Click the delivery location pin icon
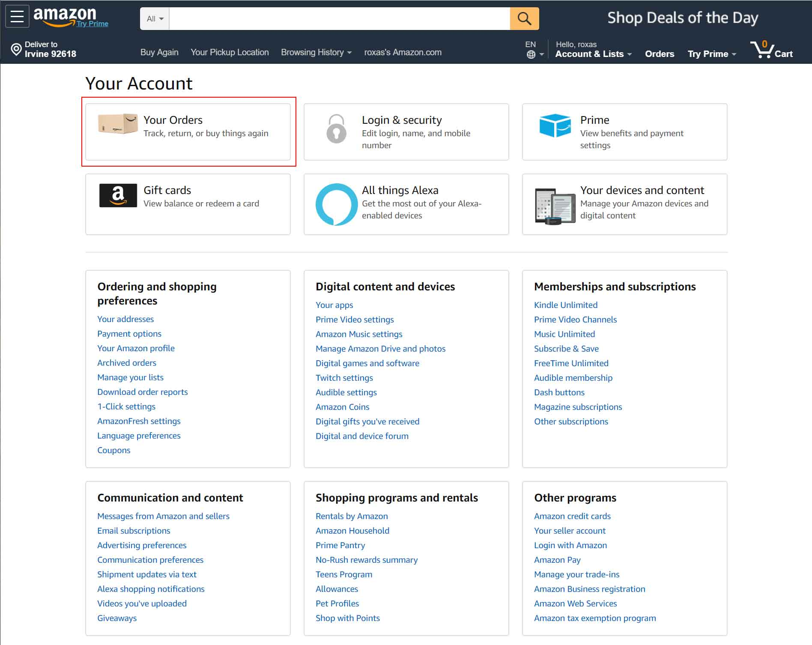This screenshot has width=812, height=645. pyautogui.click(x=16, y=50)
